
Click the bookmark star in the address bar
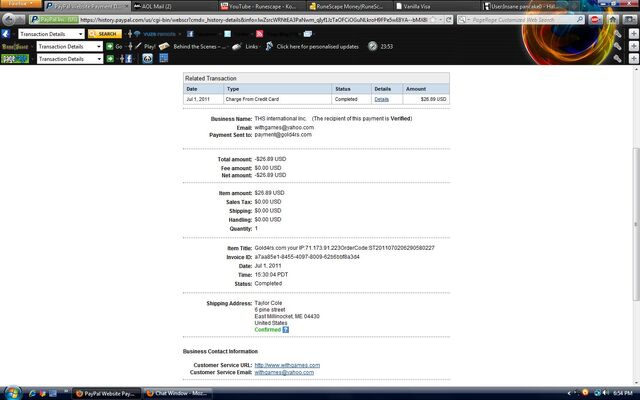click(x=433, y=19)
